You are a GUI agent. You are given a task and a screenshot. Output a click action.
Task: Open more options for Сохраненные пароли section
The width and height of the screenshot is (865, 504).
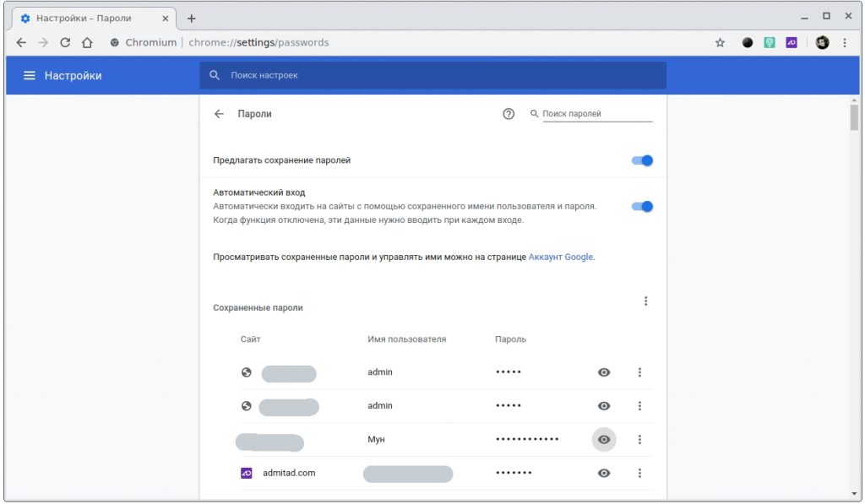coord(646,301)
